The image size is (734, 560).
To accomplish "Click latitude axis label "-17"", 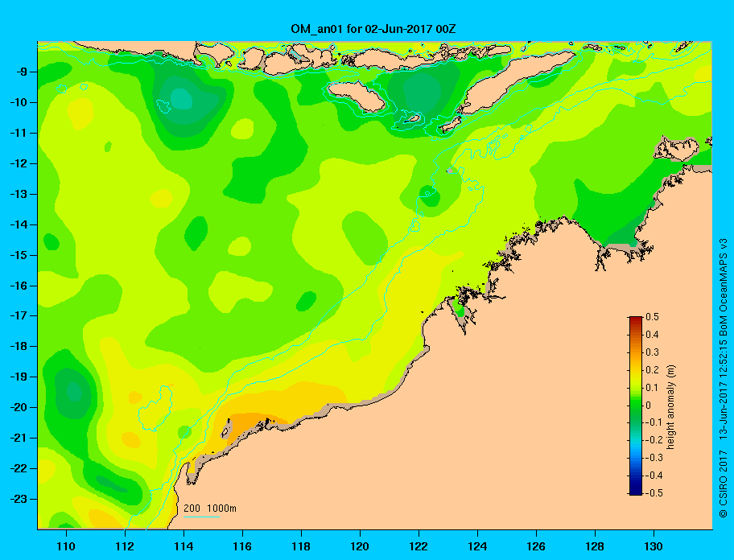I will click(18, 316).
